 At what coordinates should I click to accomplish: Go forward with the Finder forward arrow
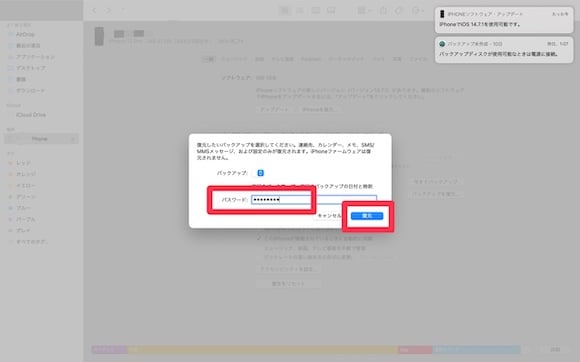pyautogui.click(x=108, y=10)
